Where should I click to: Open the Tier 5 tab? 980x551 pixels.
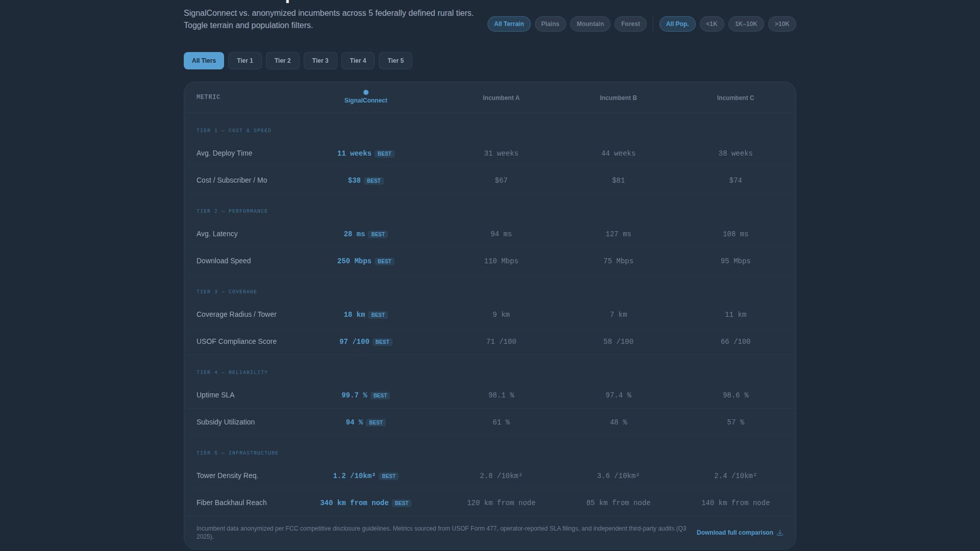coord(396,61)
